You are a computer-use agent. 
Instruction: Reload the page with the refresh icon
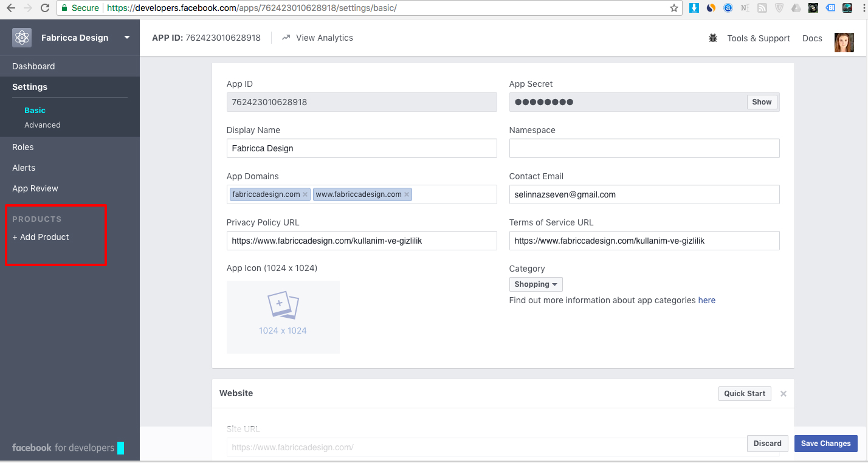[x=44, y=8]
